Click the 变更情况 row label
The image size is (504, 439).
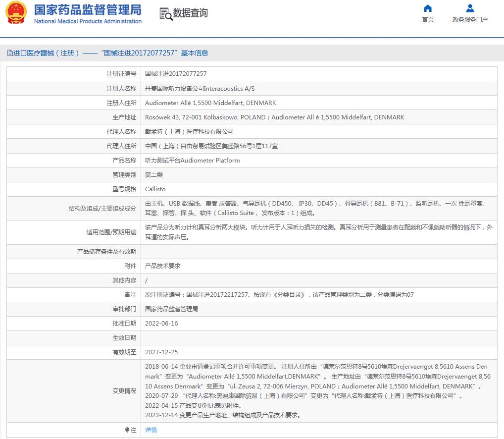124,391
